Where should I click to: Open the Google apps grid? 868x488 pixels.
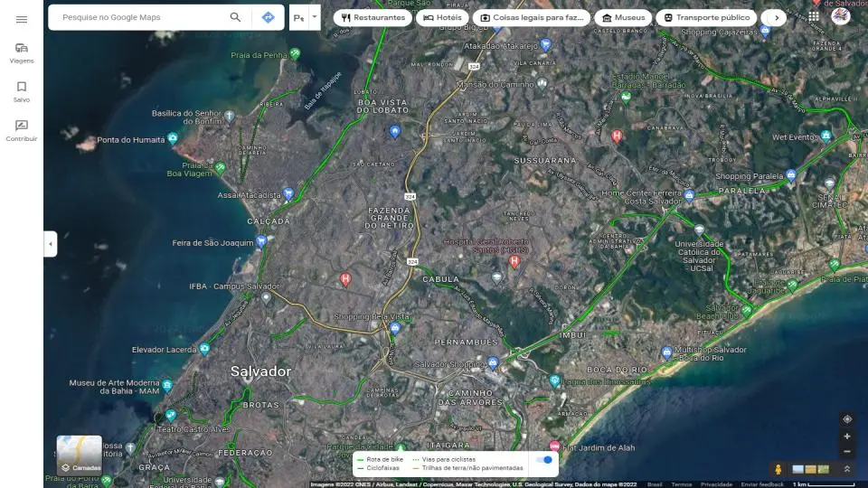pos(814,16)
